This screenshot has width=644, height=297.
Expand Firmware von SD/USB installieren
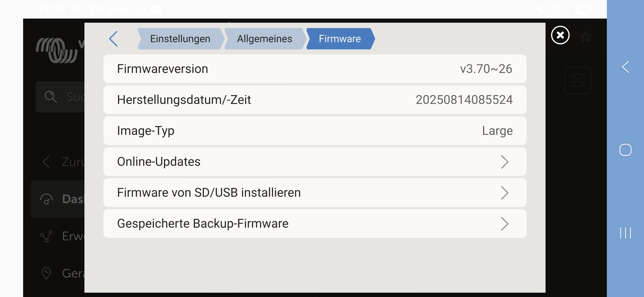(x=315, y=193)
